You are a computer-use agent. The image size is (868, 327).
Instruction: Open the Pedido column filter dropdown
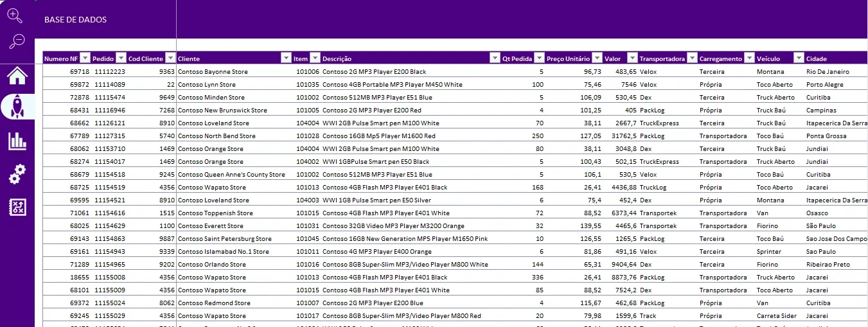coord(121,58)
